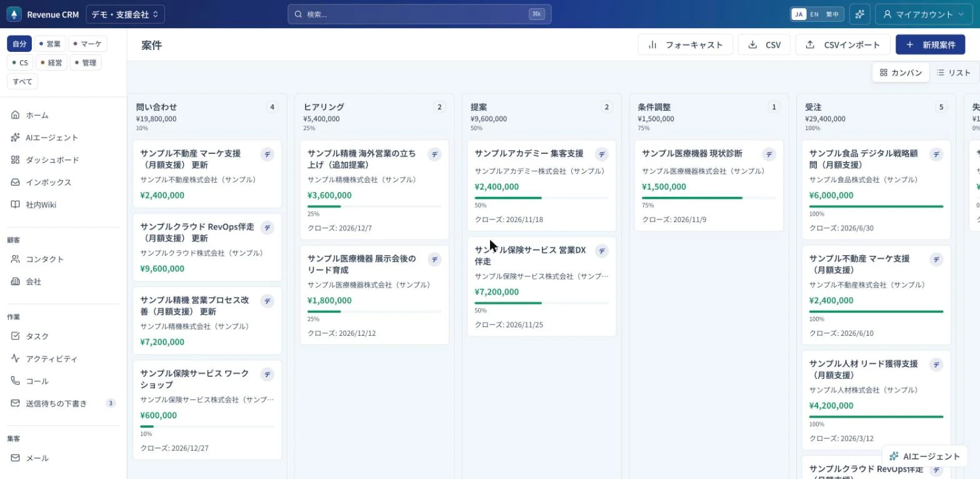Open コール in the sidebar

(x=63, y=381)
